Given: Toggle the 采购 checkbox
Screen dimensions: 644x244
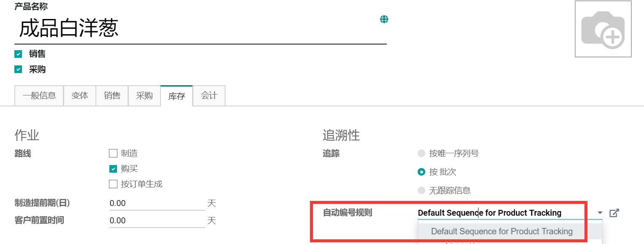Looking at the screenshot, I should (18, 70).
